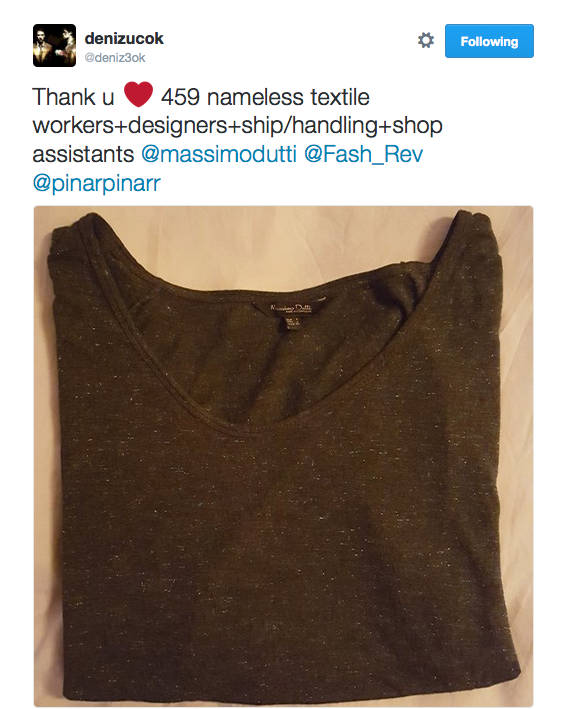Click the denizucok display name
This screenshot has width=563, height=709.
[124, 38]
